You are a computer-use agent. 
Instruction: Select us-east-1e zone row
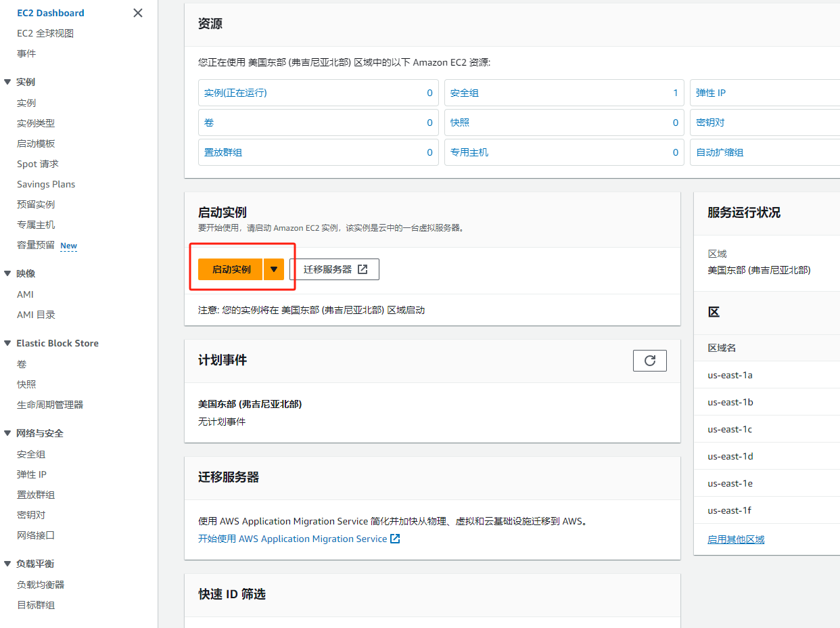tap(767, 483)
